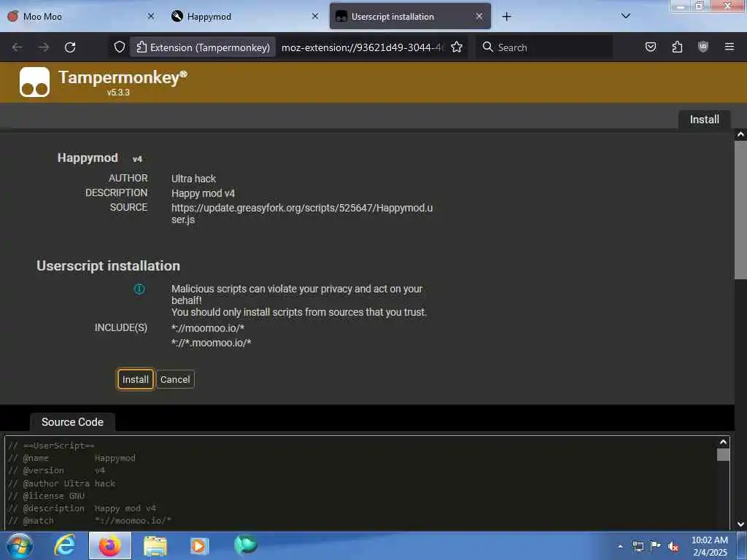Click the Extension (Tampermonkey) identity badge
This screenshot has width=747, height=560.
click(203, 47)
